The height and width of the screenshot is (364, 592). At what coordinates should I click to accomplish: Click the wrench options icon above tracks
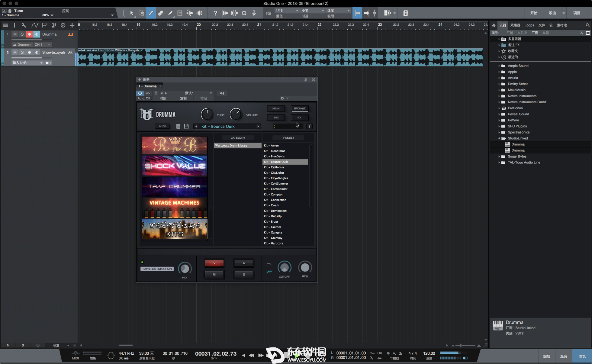(24, 25)
